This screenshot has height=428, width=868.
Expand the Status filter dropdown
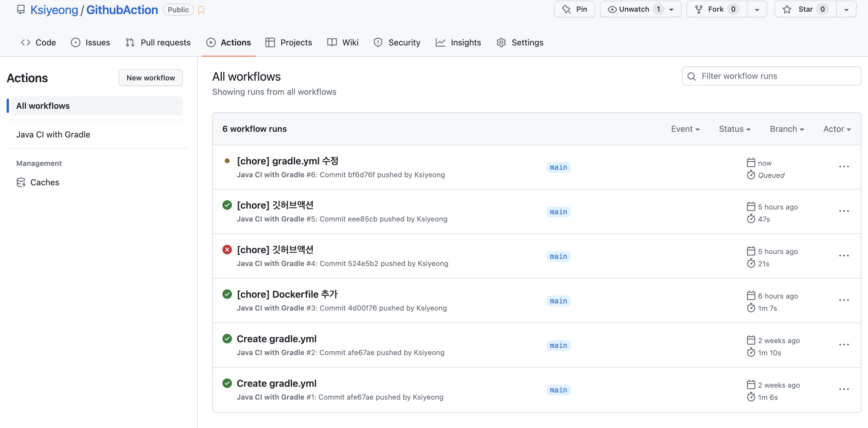pos(735,129)
